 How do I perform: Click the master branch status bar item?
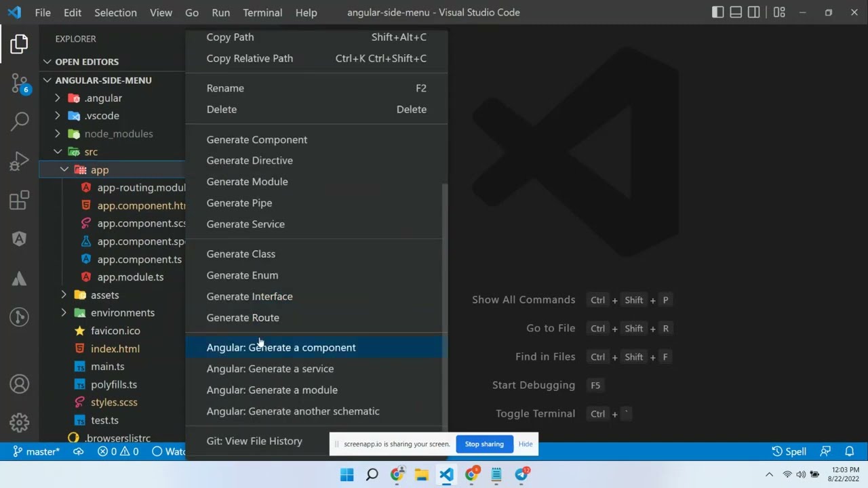pyautogui.click(x=36, y=451)
